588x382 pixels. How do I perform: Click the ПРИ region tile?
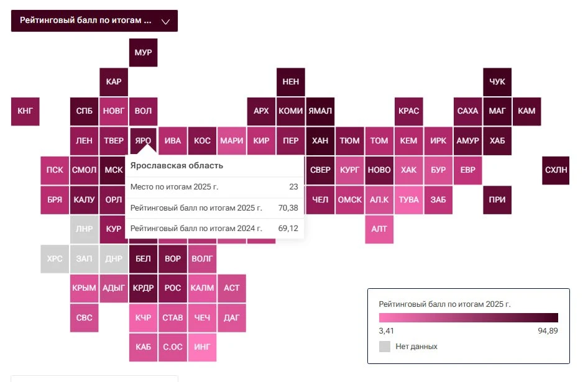click(497, 200)
